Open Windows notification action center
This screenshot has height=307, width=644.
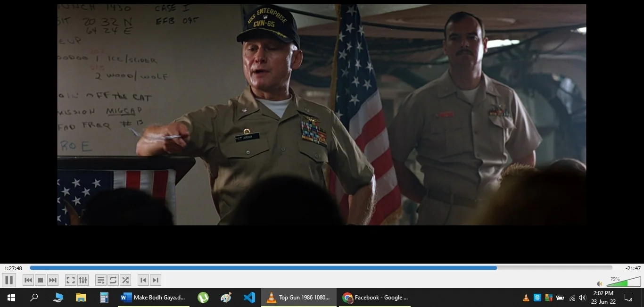tap(628, 298)
